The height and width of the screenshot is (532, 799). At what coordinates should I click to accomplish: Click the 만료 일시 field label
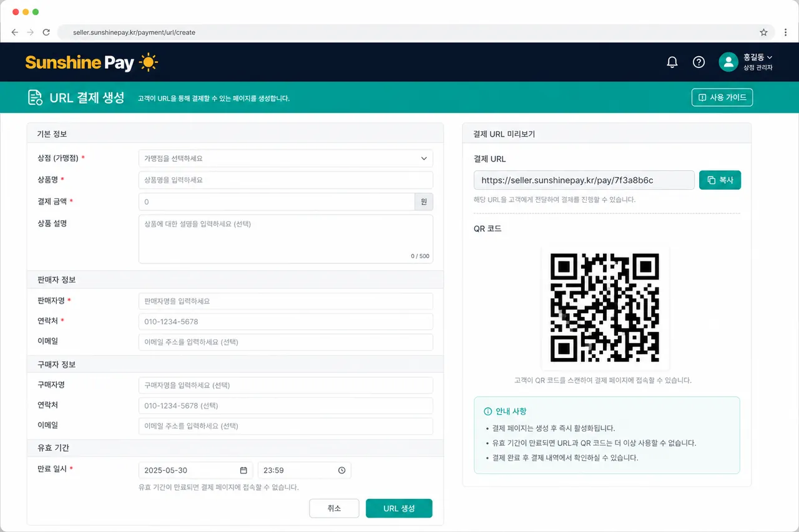click(x=52, y=468)
